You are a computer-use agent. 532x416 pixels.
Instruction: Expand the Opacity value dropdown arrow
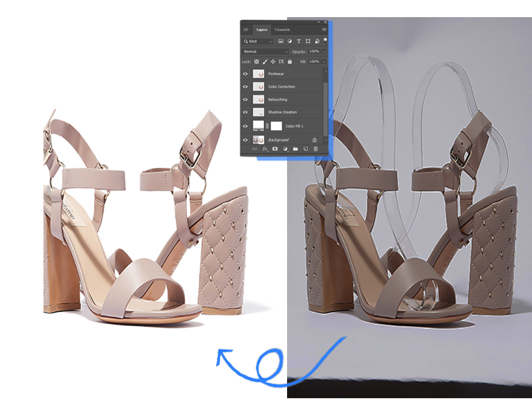coord(323,51)
